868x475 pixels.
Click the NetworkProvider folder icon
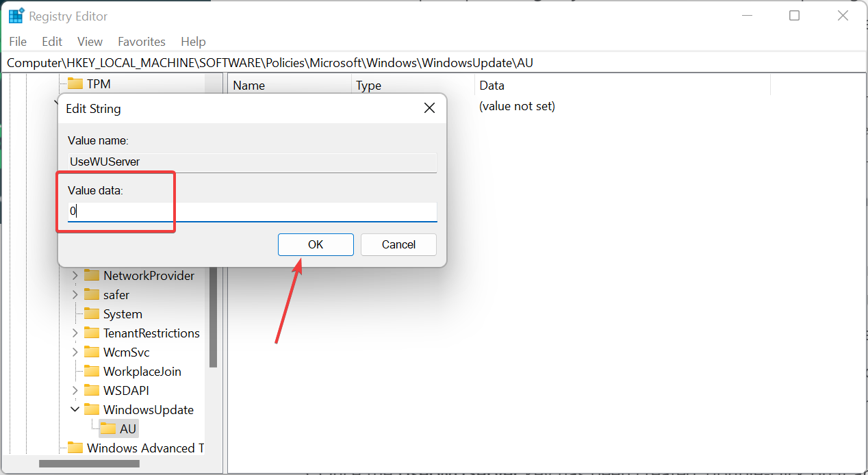[92, 275]
